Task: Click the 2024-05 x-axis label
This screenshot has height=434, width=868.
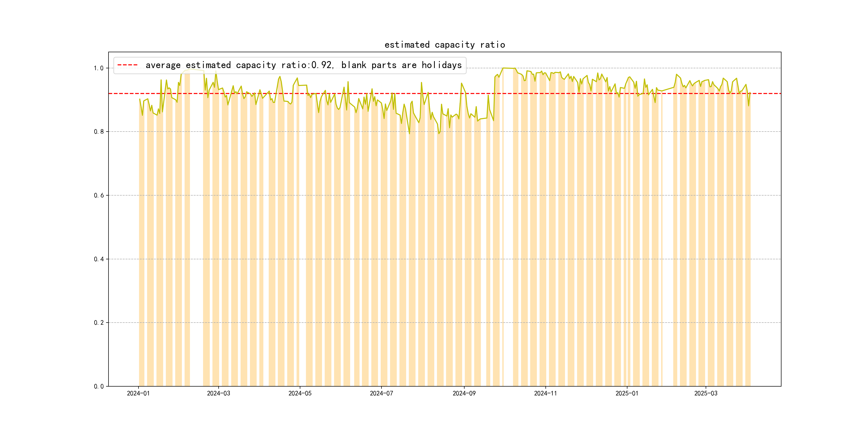Action: pos(300,393)
